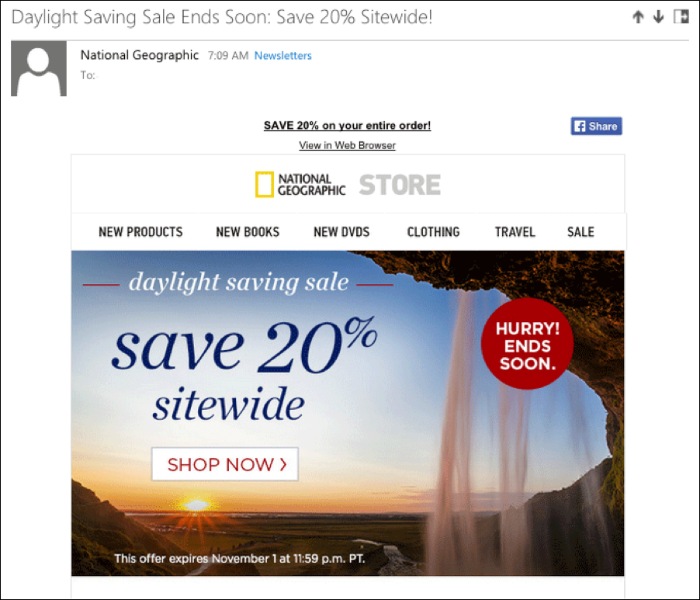Click the yellow National Geographic logo
Viewport: 700px width, 600px height.
pos(265,185)
